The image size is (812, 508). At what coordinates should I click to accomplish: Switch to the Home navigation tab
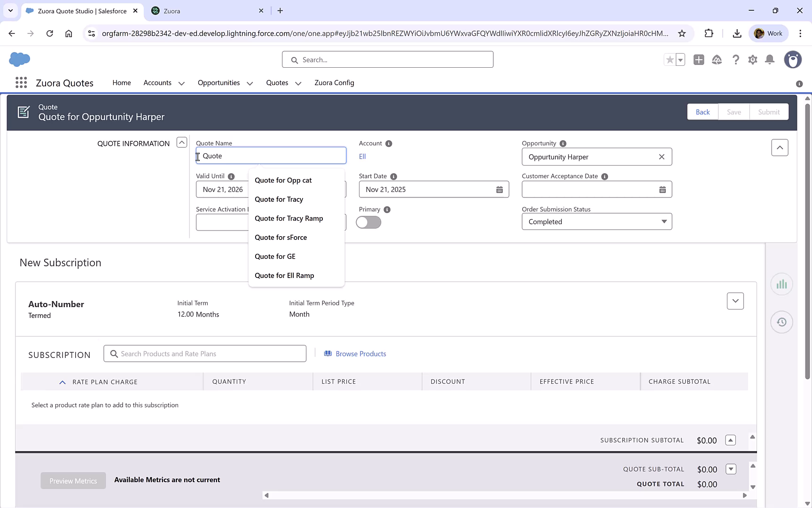coord(121,82)
